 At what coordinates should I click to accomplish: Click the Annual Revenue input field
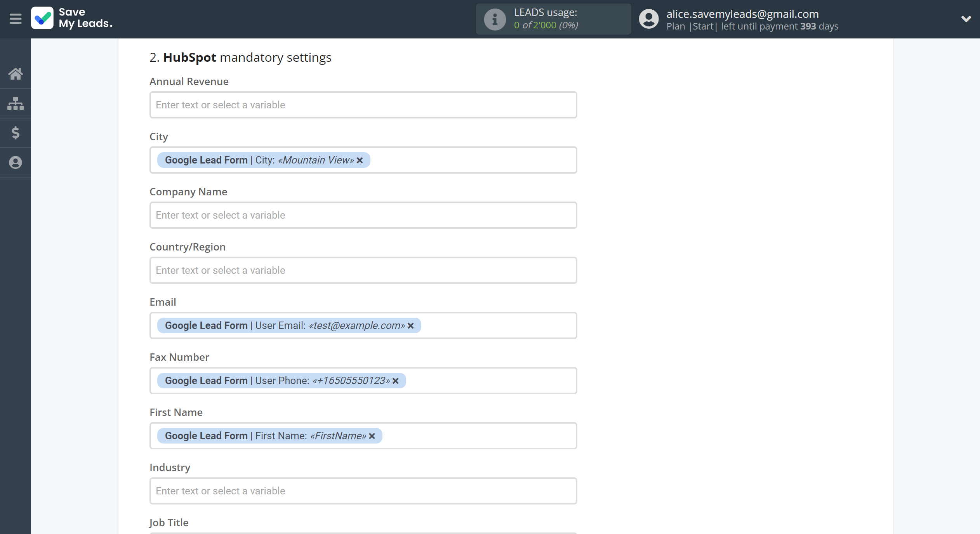click(363, 105)
